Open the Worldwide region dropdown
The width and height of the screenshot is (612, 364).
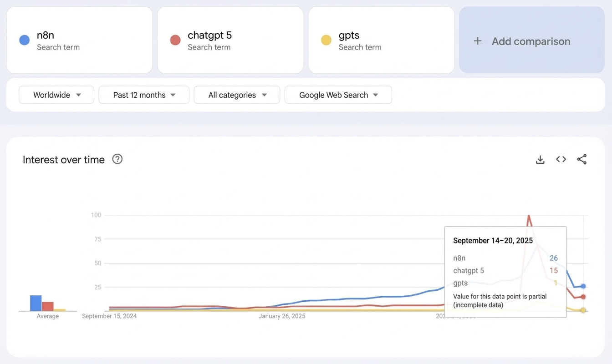(x=56, y=95)
